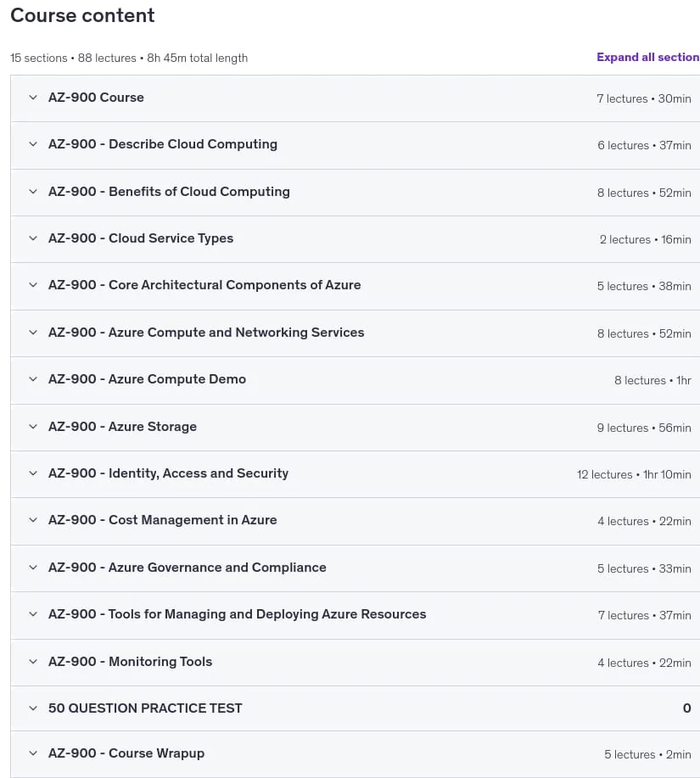Click '6 lectures • 37min' text
This screenshot has height=778, width=700.
pyautogui.click(x=644, y=145)
